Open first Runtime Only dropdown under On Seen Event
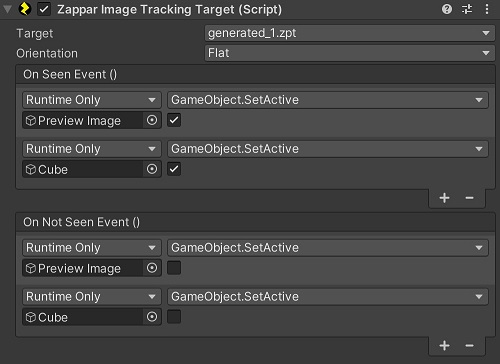The height and width of the screenshot is (364, 500). (x=92, y=100)
